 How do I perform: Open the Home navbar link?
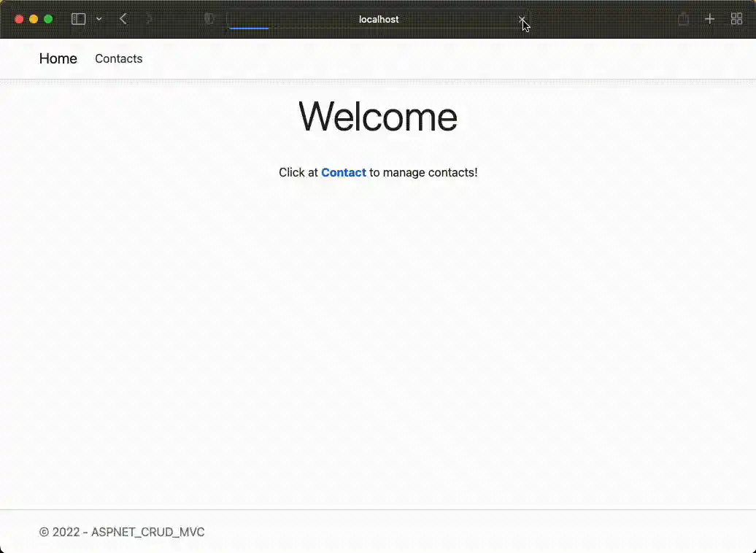[58, 58]
